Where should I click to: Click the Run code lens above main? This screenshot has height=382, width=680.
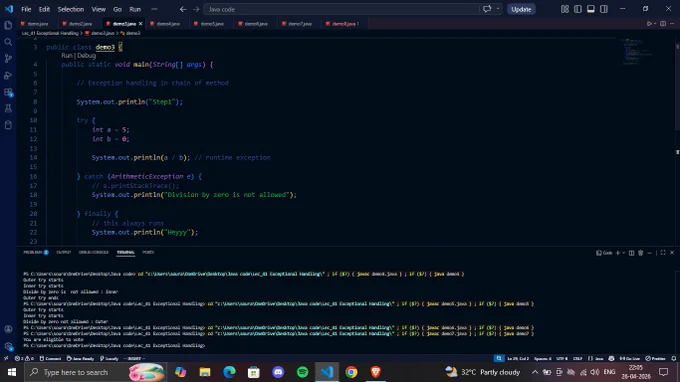(66, 56)
